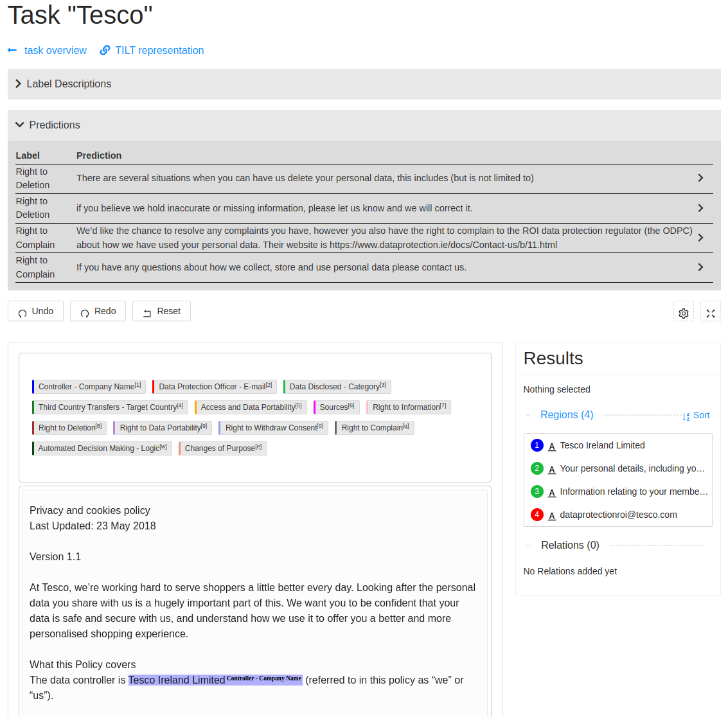Image resolution: width=728 pixels, height=717 pixels.
Task: Pick the Changes of Purpose label
Action: click(222, 448)
